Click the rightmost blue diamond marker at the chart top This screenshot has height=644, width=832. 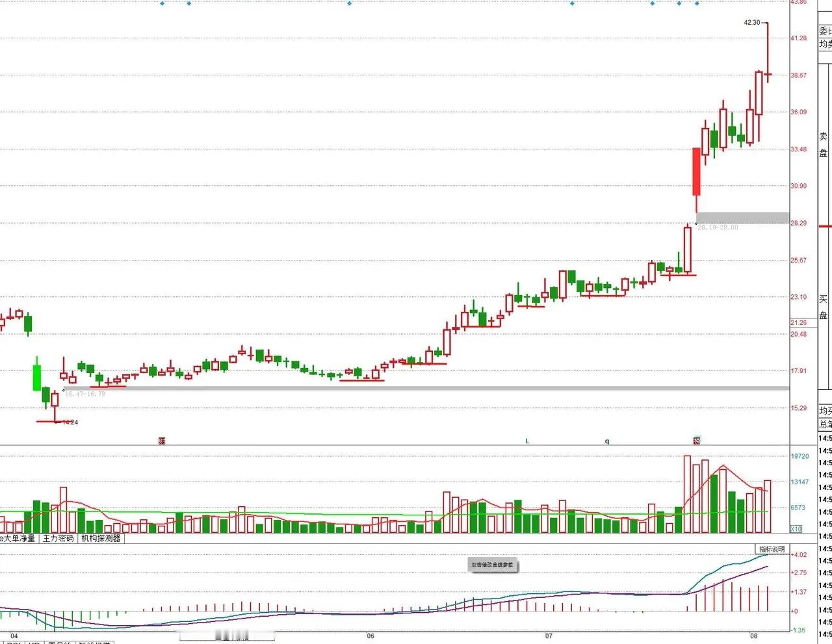click(697, 3)
